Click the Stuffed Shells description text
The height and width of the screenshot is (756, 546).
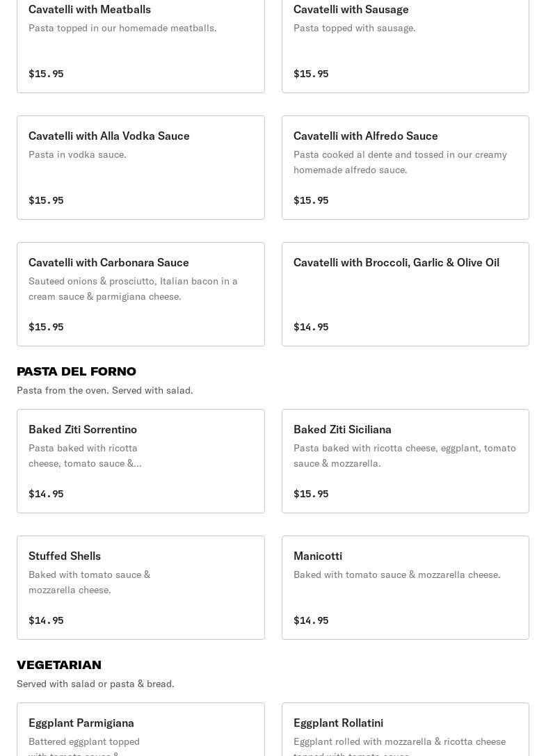[x=89, y=582]
